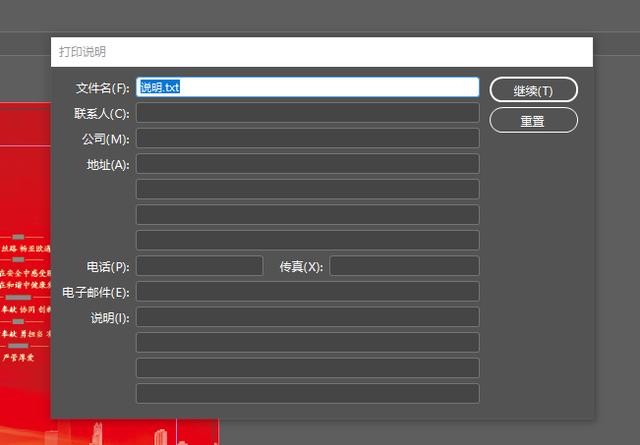Screen dimensions: 640x445
Task: Click the second instructions line field
Action: (x=307, y=342)
